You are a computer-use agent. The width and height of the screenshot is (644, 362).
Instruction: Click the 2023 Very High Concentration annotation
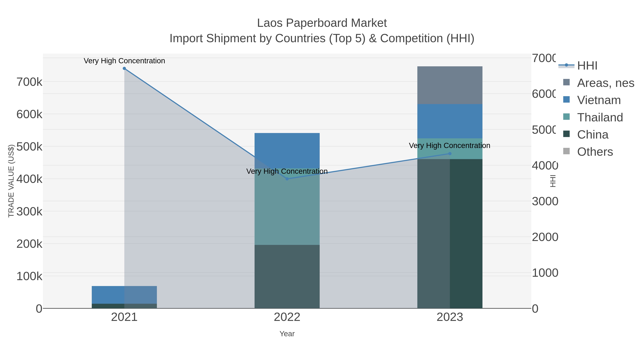point(450,146)
